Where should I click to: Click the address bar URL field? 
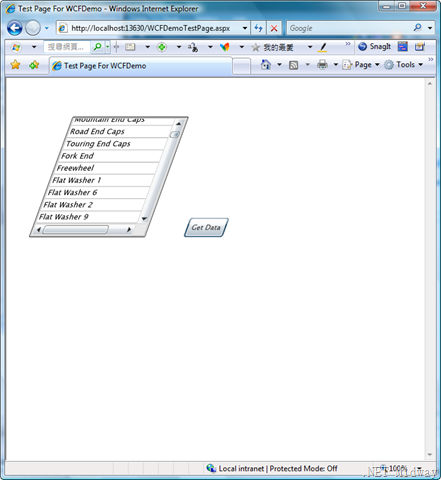pos(152,28)
